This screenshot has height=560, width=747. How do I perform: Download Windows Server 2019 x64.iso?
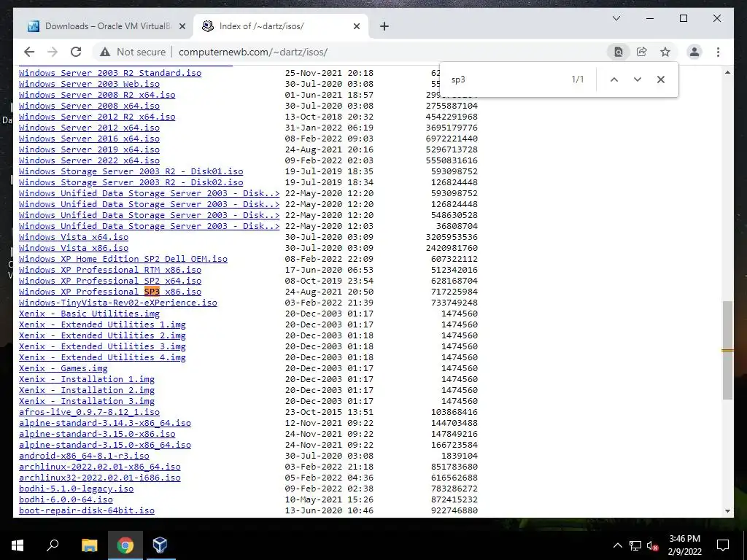tap(89, 149)
